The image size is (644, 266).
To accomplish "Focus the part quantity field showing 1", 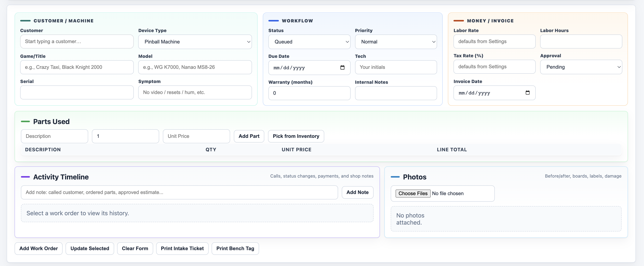I will click(x=126, y=136).
